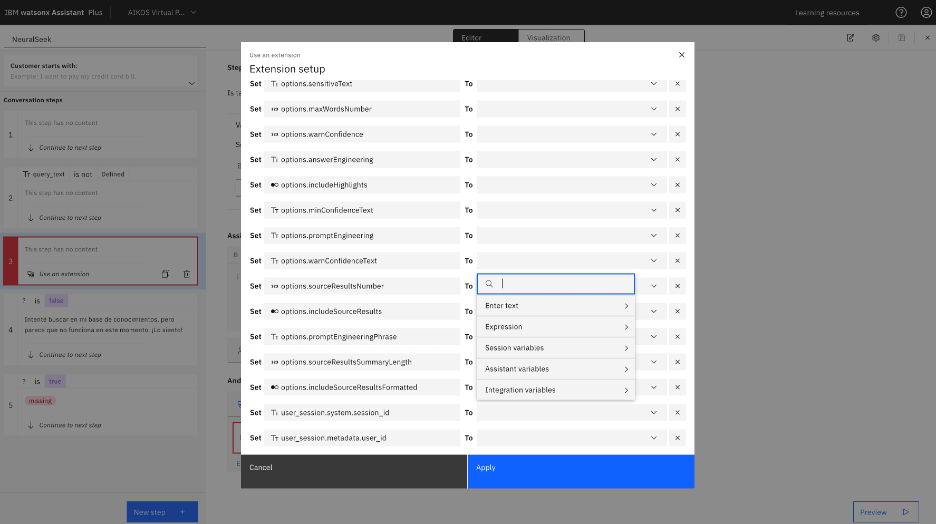
Task: Switch to the Visualization tab
Action: (x=551, y=37)
